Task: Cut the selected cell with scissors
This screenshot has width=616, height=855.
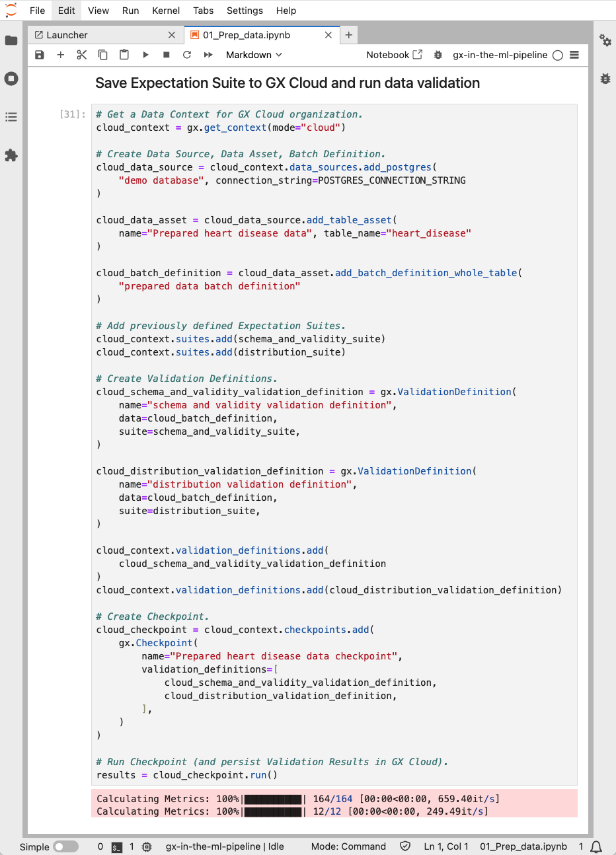Action: 82,55
